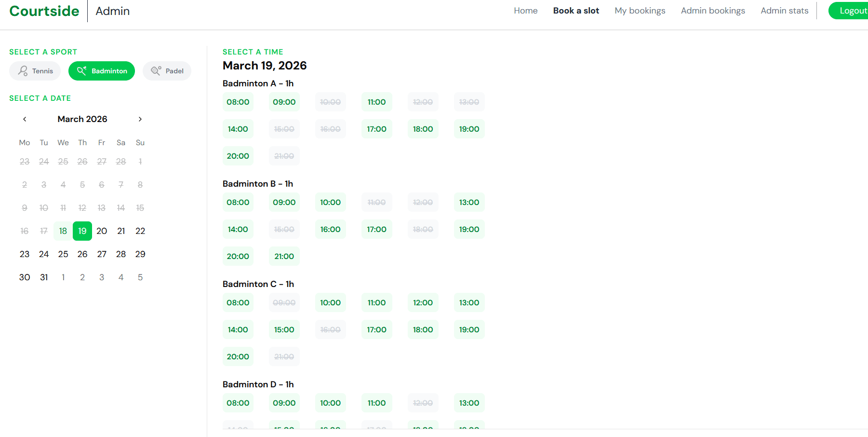
Task: Click the Courtside logo
Action: [44, 11]
